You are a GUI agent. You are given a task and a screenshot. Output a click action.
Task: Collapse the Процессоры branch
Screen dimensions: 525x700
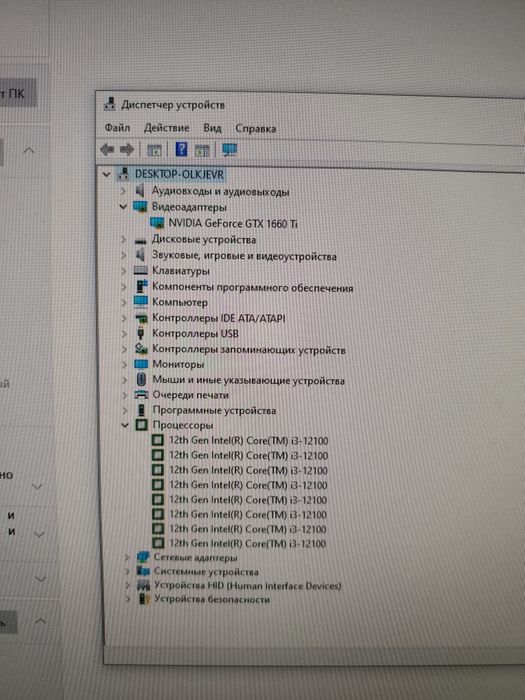125,425
